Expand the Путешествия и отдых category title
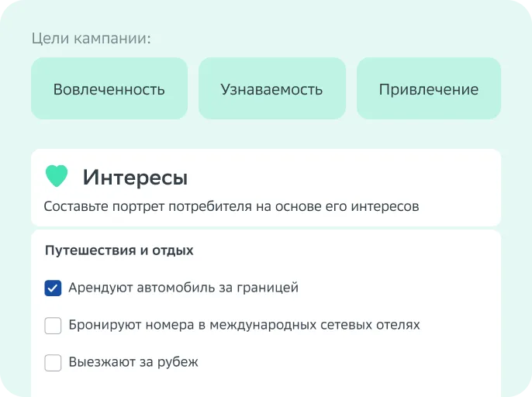The image size is (532, 397). point(119,250)
